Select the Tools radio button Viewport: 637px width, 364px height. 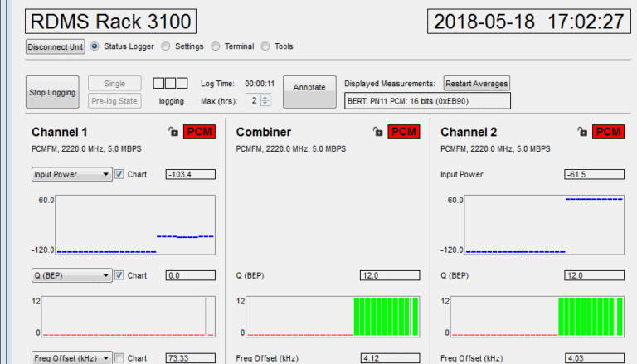pos(265,46)
